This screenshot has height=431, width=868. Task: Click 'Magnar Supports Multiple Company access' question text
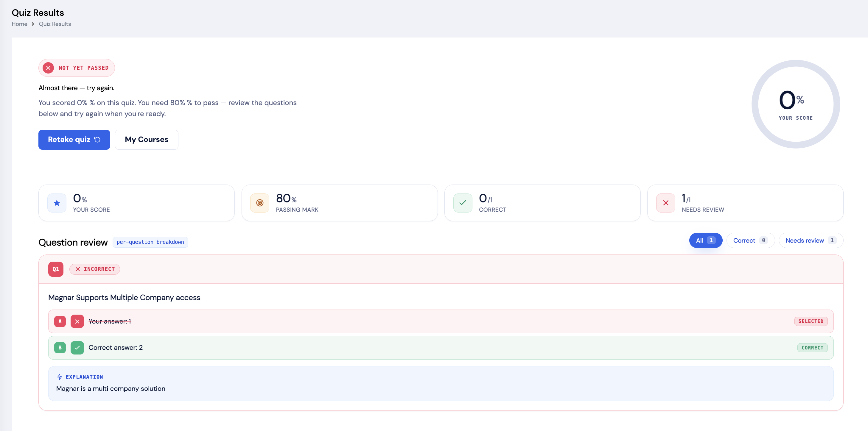[x=124, y=297]
